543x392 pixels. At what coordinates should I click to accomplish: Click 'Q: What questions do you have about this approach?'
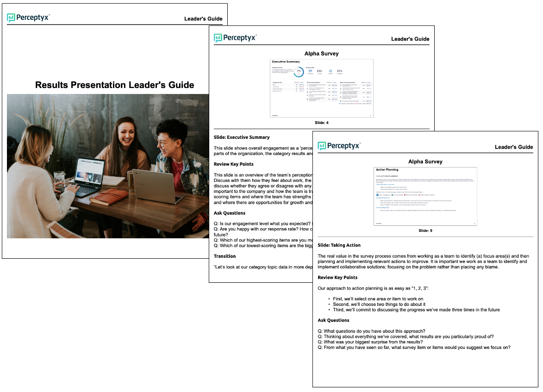point(371,331)
